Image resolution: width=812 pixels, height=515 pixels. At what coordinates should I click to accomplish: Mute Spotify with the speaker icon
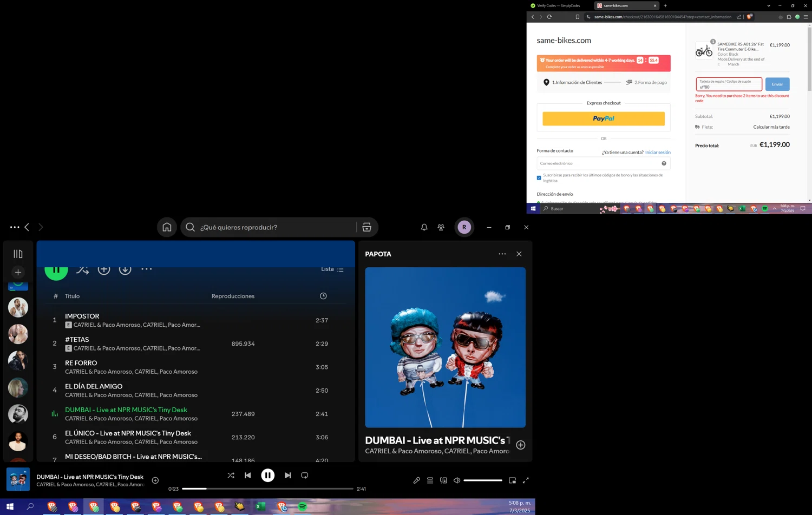tap(457, 480)
